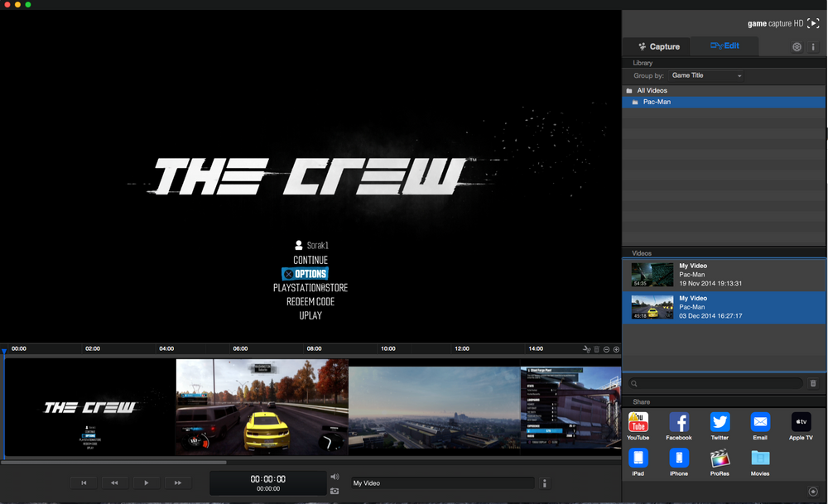Click the 08:00 mark on timeline ruler
Viewport: 828px width, 504px height.
(314, 349)
